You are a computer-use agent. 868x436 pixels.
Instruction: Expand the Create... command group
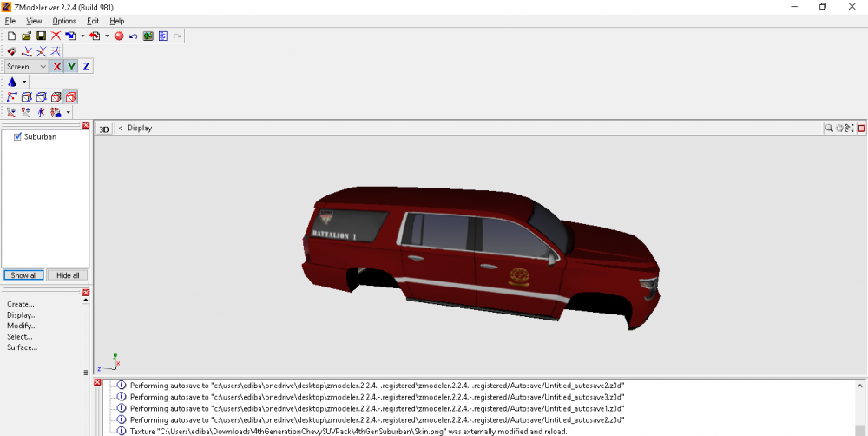[21, 304]
